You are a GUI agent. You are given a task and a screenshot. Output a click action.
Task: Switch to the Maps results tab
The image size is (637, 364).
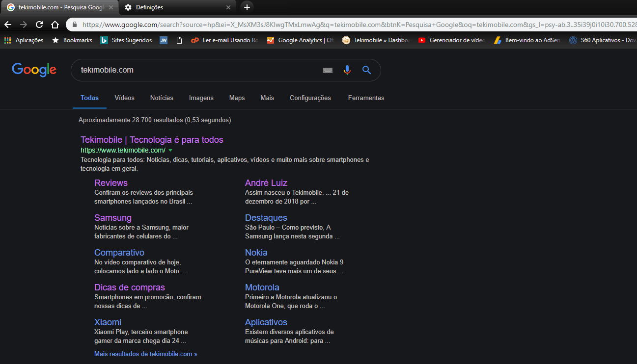point(237,98)
